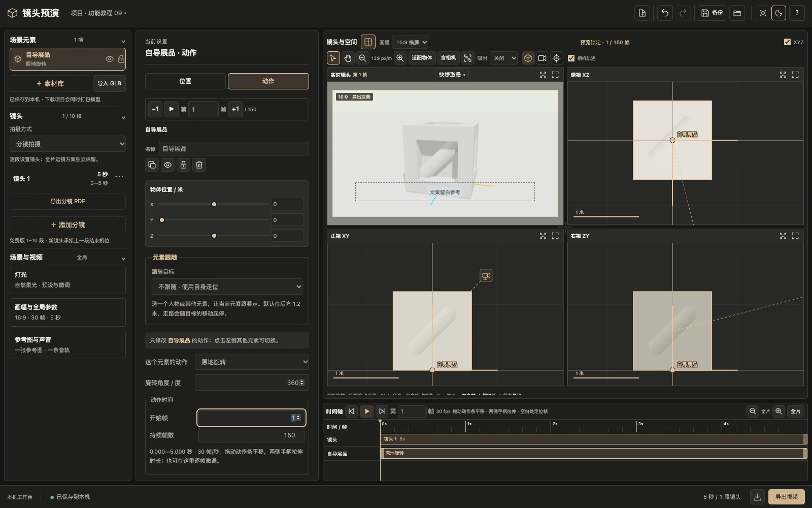Click the X position slider handle
This screenshot has width=812, height=508.
coord(214,204)
